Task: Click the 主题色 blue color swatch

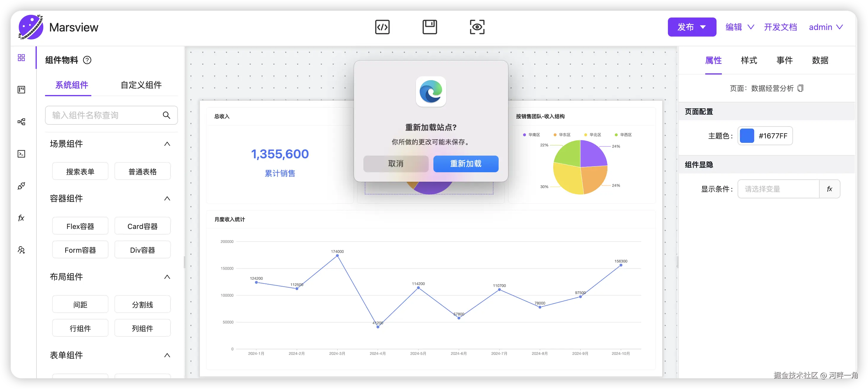Action: [747, 136]
